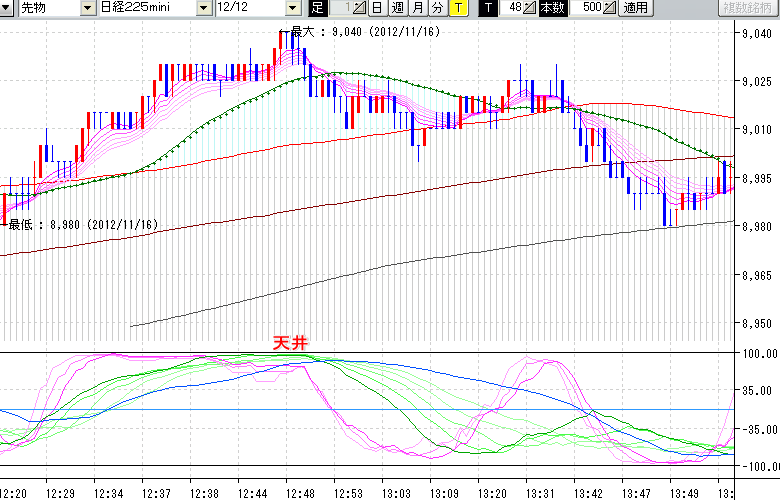This screenshot has width=780, height=500.
Task: Choose the minute (分) timeframe button
Action: tap(437, 8)
